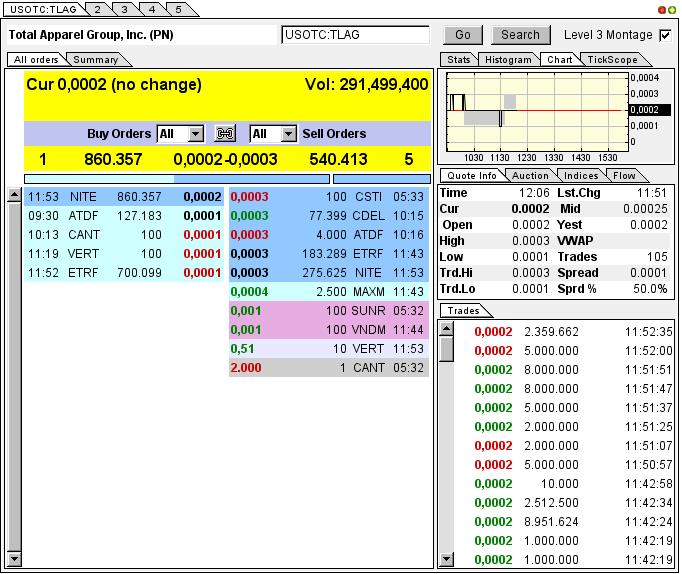Select the VERT buy order at 11:19
This screenshot has width=682, height=574.
click(x=124, y=254)
